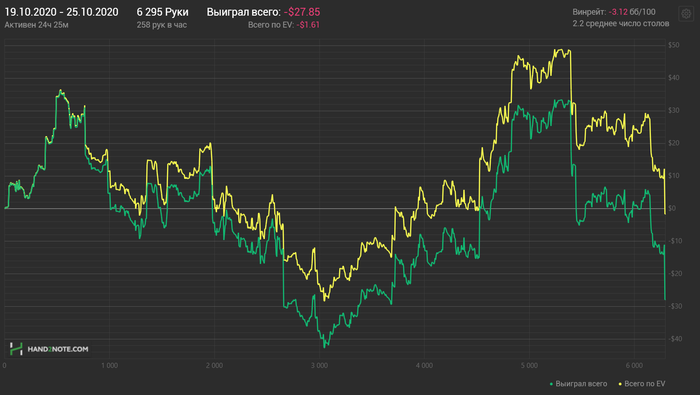Viewport: 700px width, 395px height.
Task: Click the total won value -$27.85
Action: 302,12
